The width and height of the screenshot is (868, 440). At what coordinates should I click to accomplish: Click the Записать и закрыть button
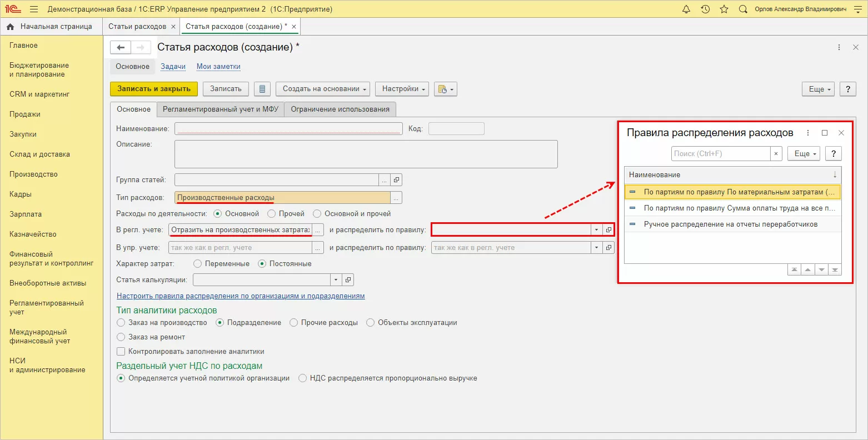point(154,89)
